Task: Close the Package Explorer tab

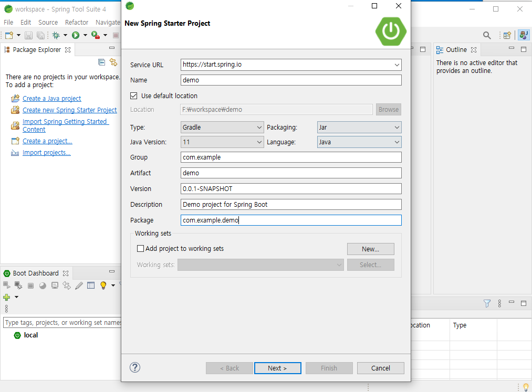Action: [x=68, y=50]
